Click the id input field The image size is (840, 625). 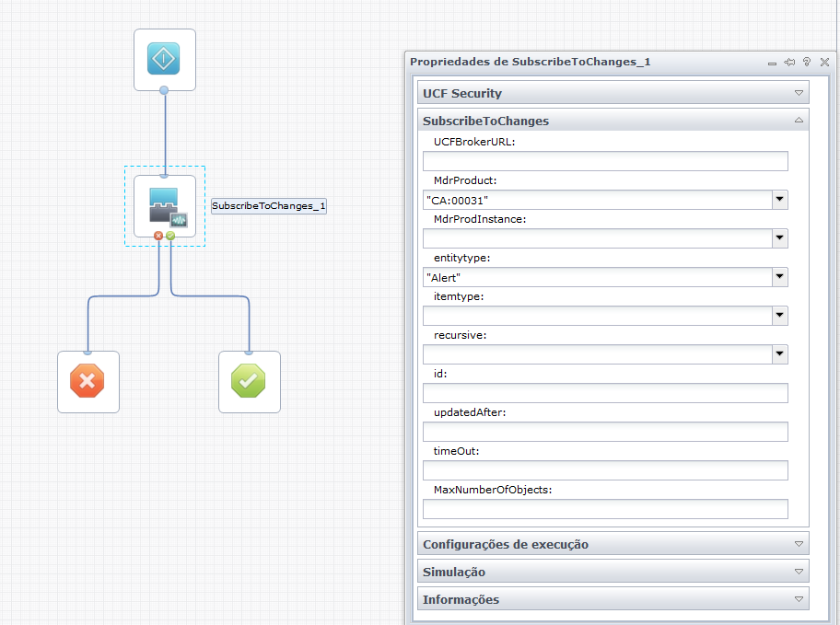[x=605, y=393]
